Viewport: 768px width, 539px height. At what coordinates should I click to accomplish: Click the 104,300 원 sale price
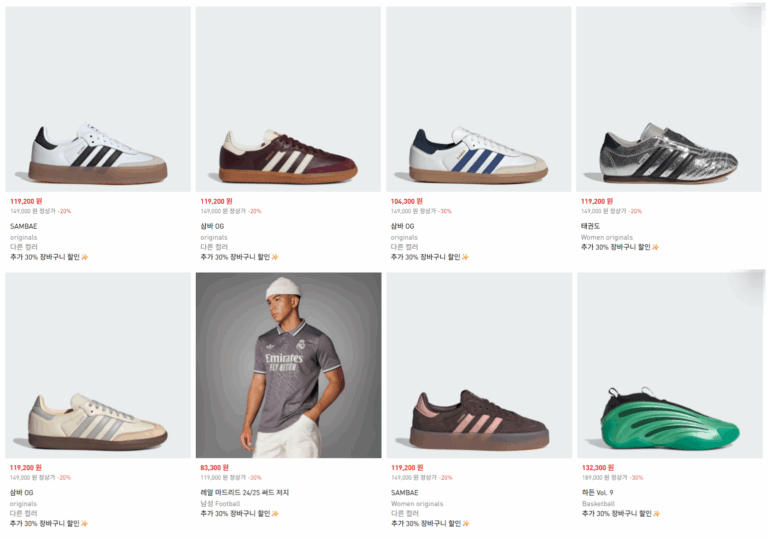(x=406, y=201)
